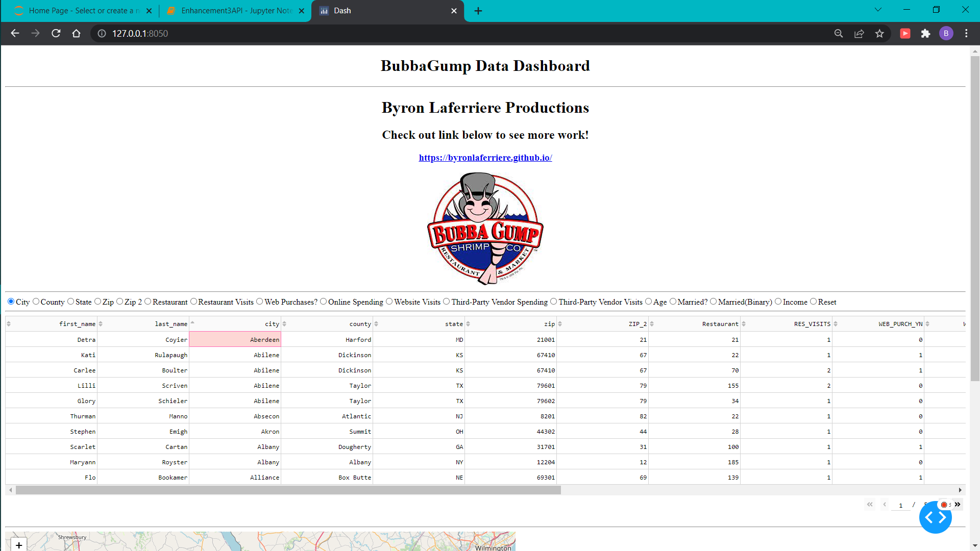Zoom in on the map with plus button
This screenshot has height=551, width=980.
(x=19, y=544)
